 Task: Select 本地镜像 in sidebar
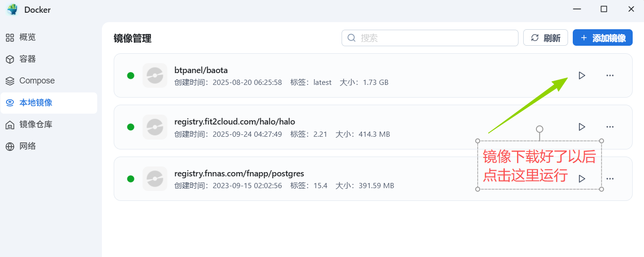[x=35, y=103]
